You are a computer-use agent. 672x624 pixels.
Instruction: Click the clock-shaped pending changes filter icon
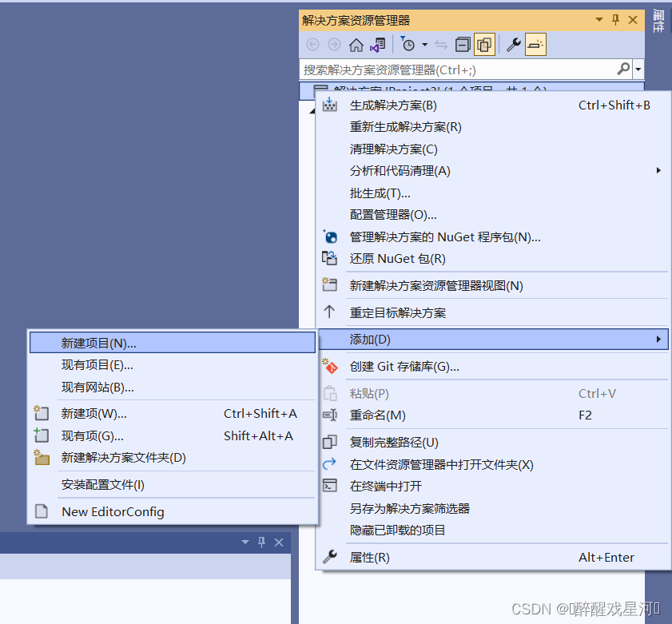tap(410, 44)
